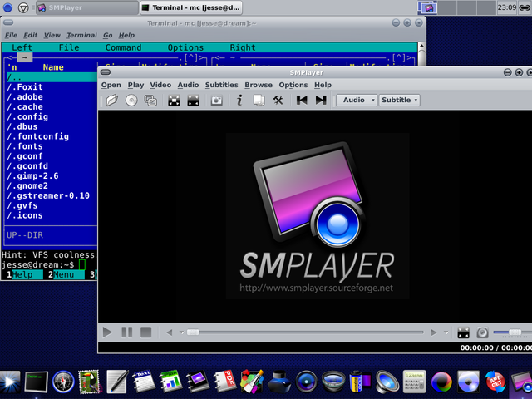Open the terminal monitor icon in dock
Viewport: 532px width, 399px height.
pyautogui.click(x=36, y=382)
